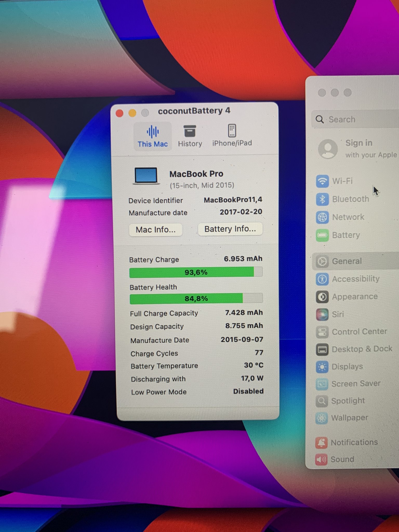Open the Battery settings pane
The height and width of the screenshot is (532, 399).
pos(345,235)
